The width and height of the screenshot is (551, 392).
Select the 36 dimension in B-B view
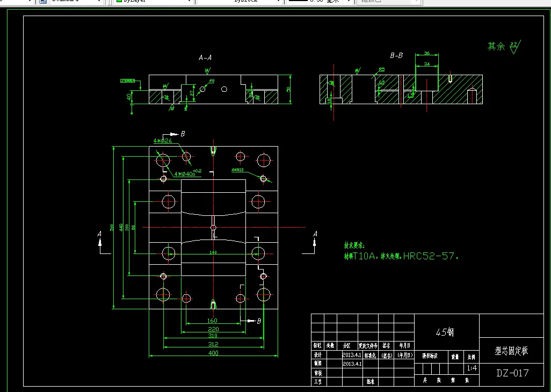tap(426, 53)
